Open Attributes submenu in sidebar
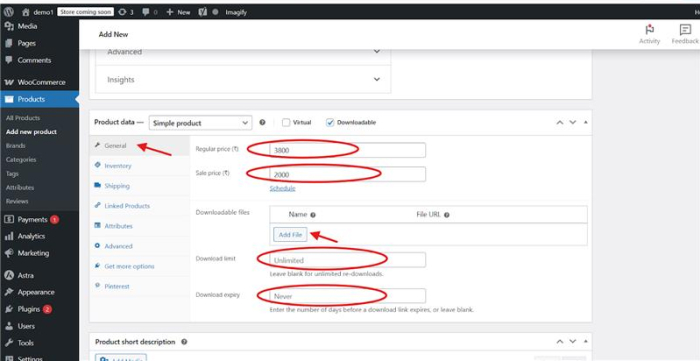The width and height of the screenshot is (700, 361). tap(20, 187)
